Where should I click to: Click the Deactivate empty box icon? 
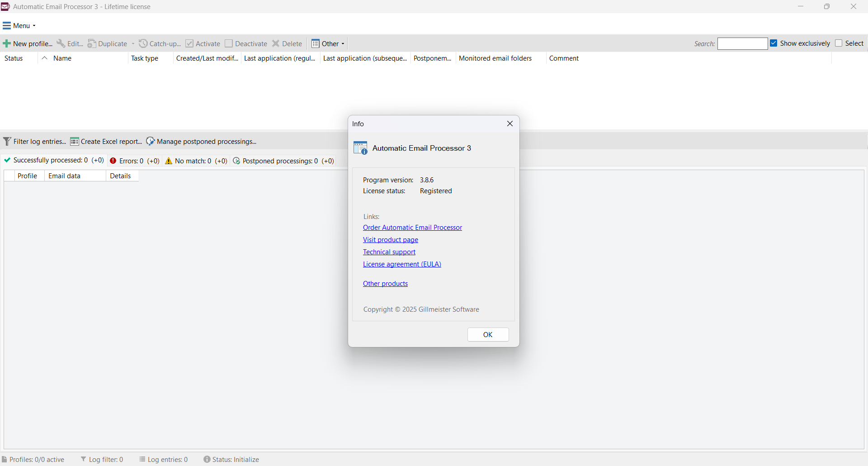coord(229,43)
